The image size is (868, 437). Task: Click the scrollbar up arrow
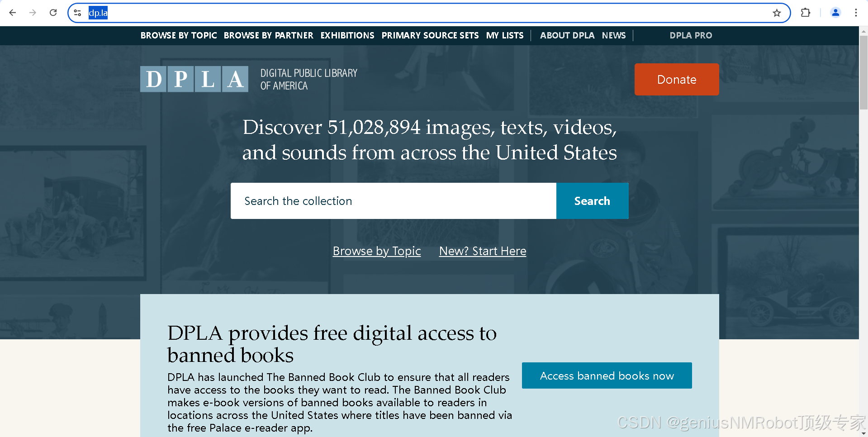point(863,31)
